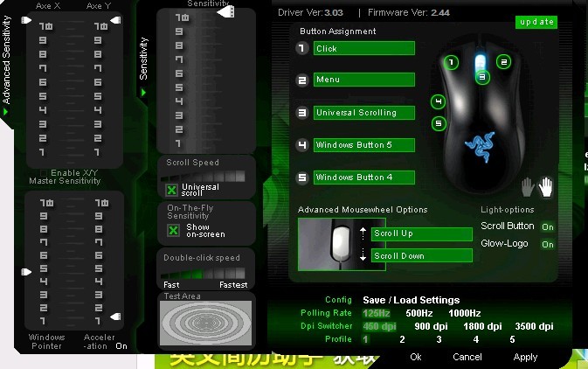The image size is (588, 369).
Task: Click the Axe Y slider pointer arrow
Action: 116,20
